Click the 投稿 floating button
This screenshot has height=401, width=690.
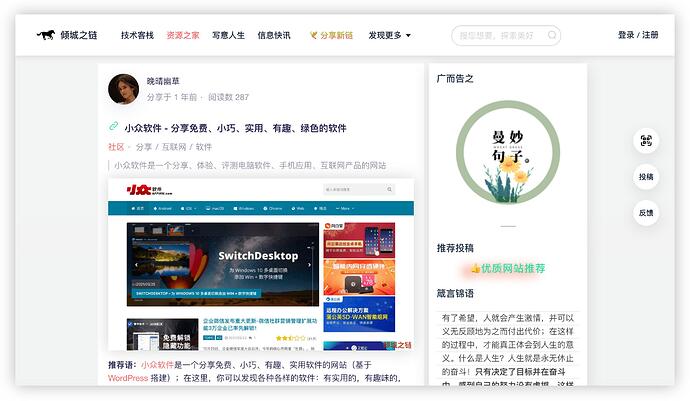[x=646, y=177]
